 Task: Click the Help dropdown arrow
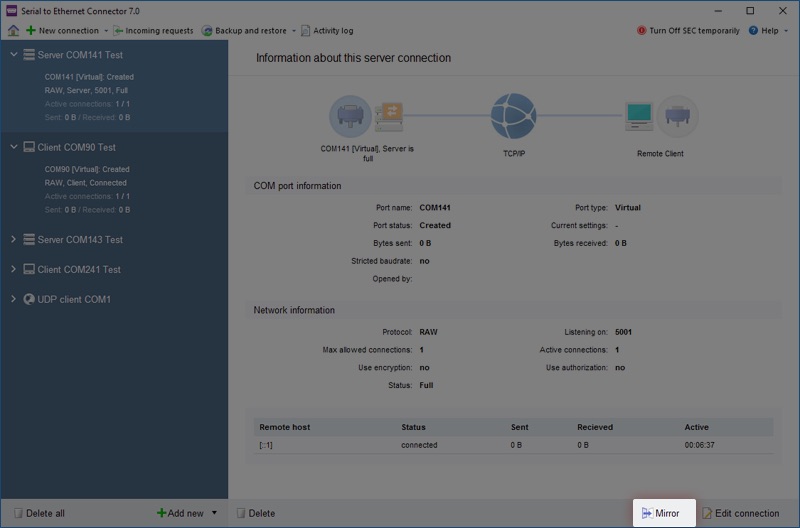coord(786,31)
